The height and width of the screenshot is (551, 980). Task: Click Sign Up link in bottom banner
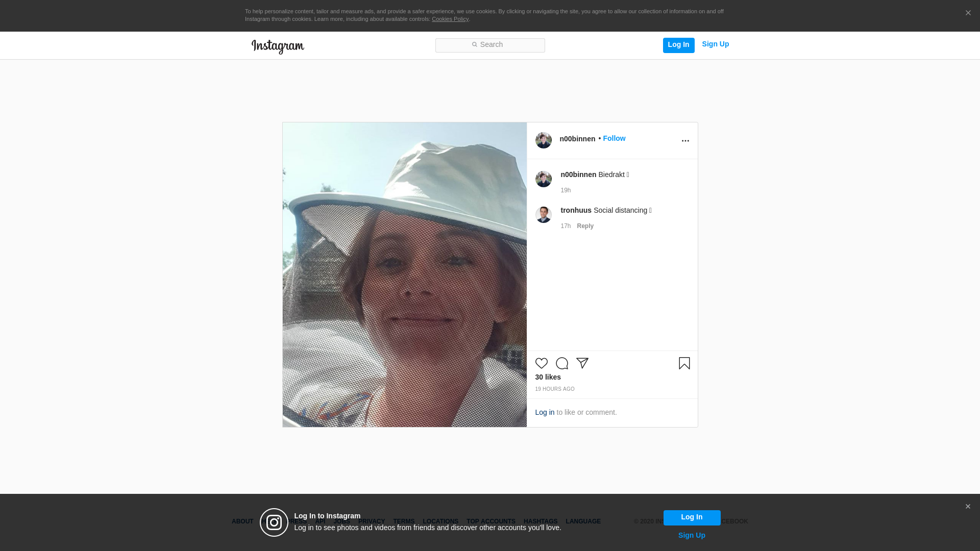pos(692,535)
